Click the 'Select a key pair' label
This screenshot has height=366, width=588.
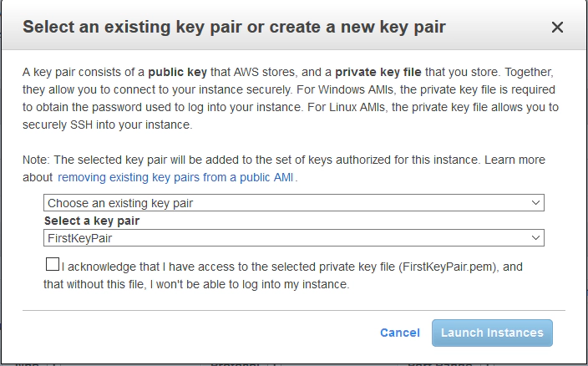tap(92, 221)
